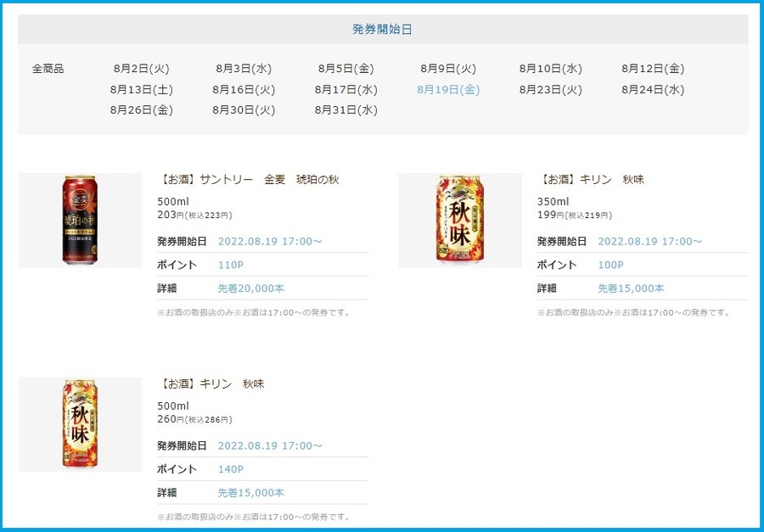Select the 8月10日(水) date link
Viewport: 764px width, 532px height.
(x=551, y=69)
